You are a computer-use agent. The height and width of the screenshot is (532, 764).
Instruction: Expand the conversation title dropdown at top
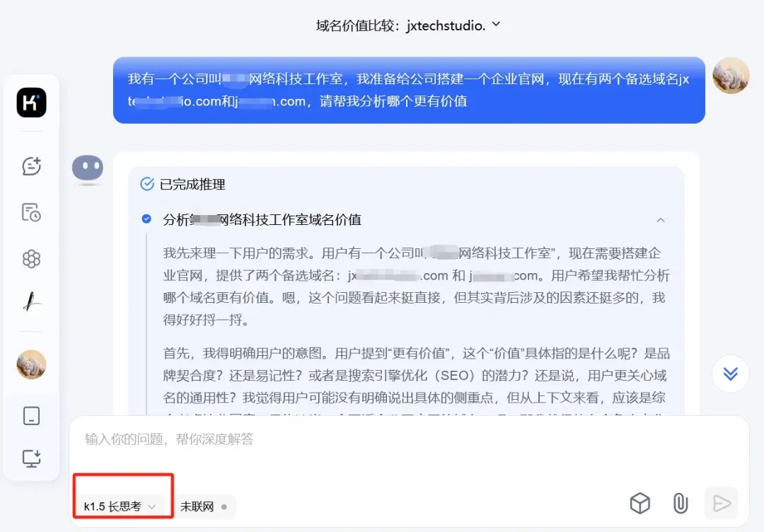(496, 24)
